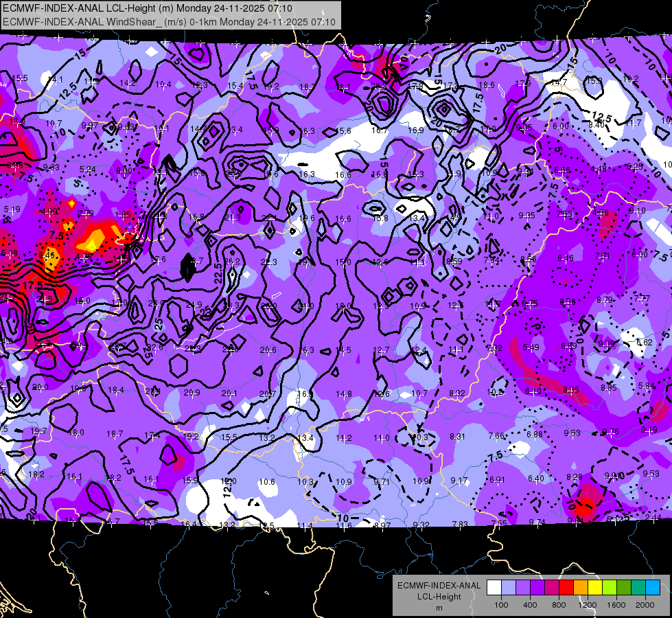Click the "9.71" grid point value
Image resolution: width=672 pixels, height=618 pixels.
[382, 481]
